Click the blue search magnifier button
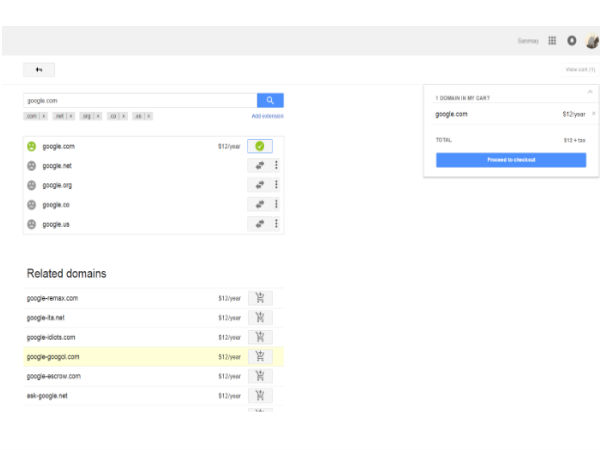This screenshot has width=600, height=450. point(270,100)
